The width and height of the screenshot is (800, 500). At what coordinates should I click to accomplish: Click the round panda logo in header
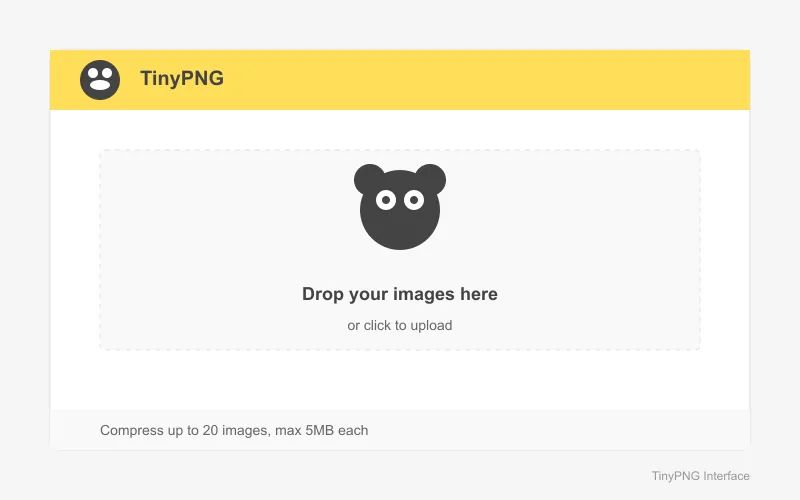[100, 80]
